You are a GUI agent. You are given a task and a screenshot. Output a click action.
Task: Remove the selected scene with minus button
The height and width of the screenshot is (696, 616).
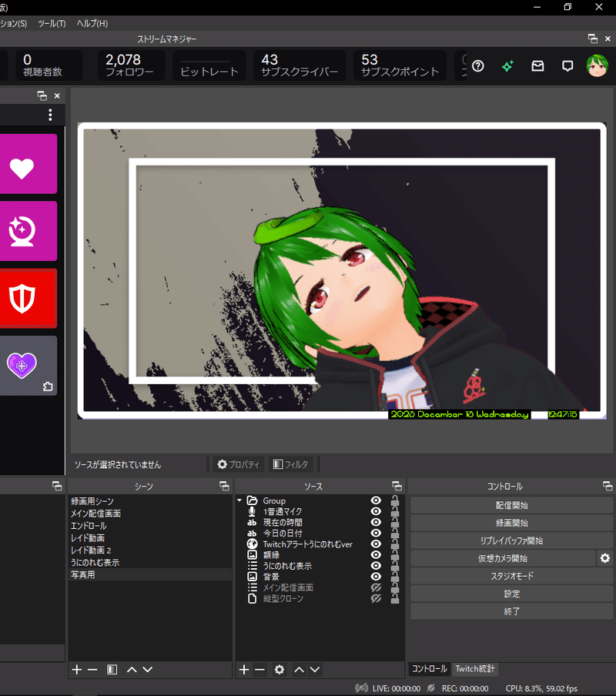(92, 669)
